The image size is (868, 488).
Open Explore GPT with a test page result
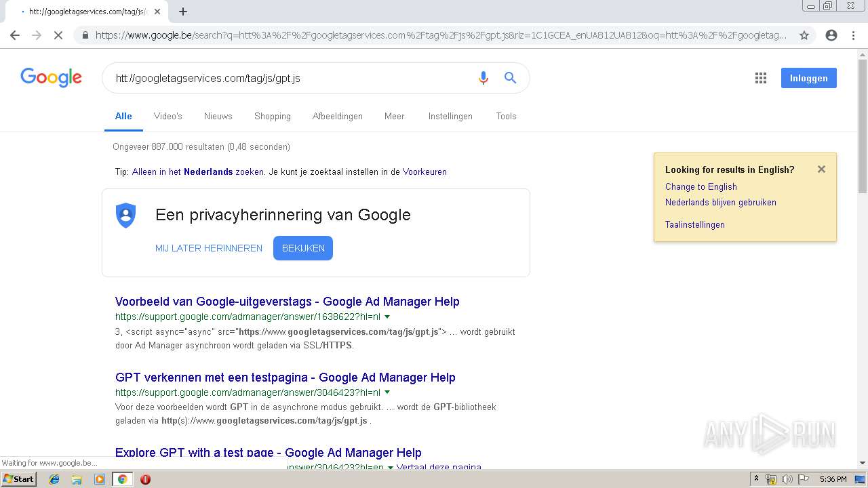pyautogui.click(x=269, y=453)
